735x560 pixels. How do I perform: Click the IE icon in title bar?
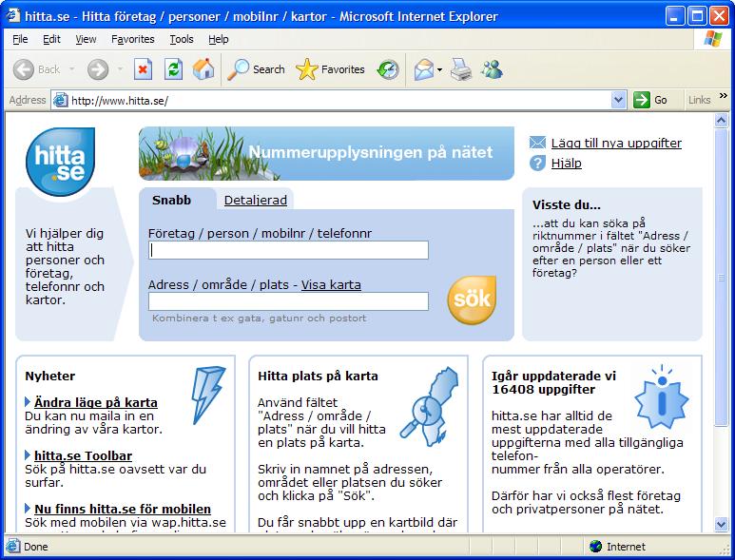(12, 16)
